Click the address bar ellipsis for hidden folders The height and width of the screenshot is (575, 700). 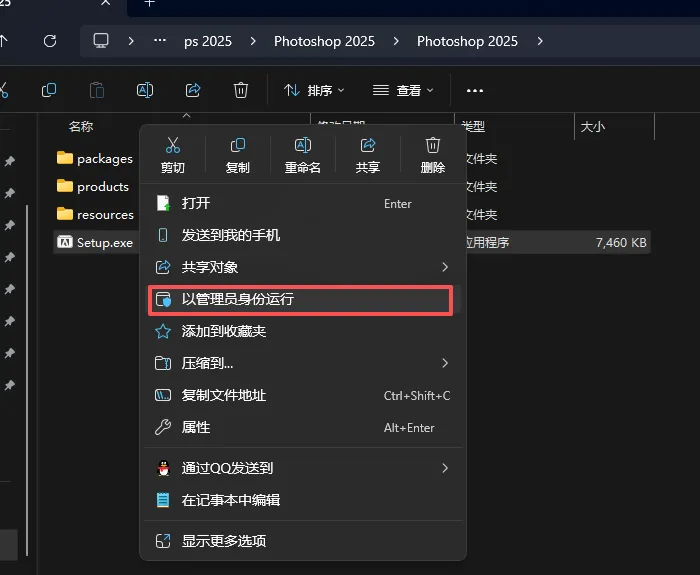click(x=160, y=41)
